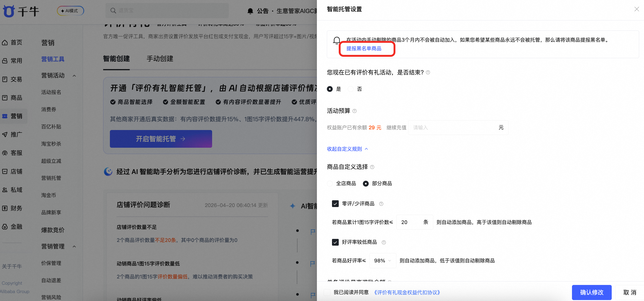644x301 pixels.
Task: Open 价保管理 menu item
Action: click(51, 263)
